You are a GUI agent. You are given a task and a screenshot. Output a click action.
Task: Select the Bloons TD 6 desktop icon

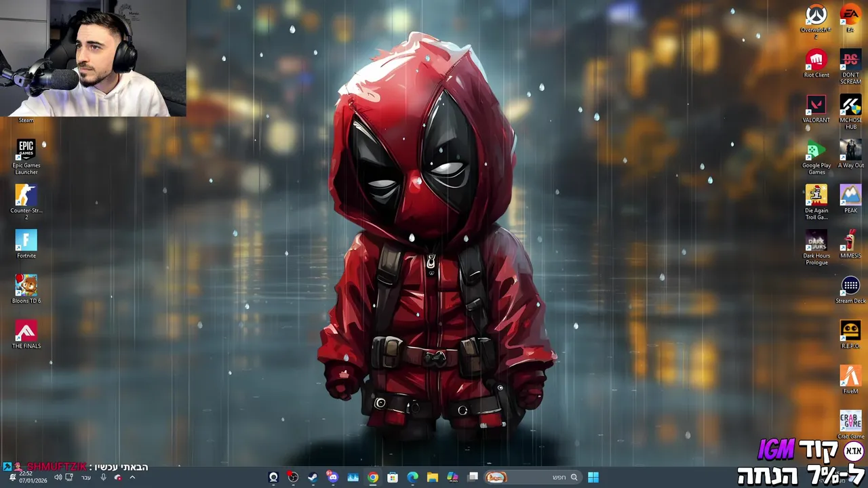click(x=26, y=289)
